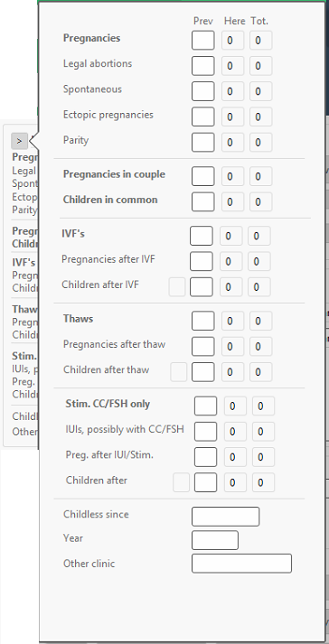Viewport: 329px width, 644px height.
Task: Click the Prev field for Pregnancies
Action: (202, 41)
